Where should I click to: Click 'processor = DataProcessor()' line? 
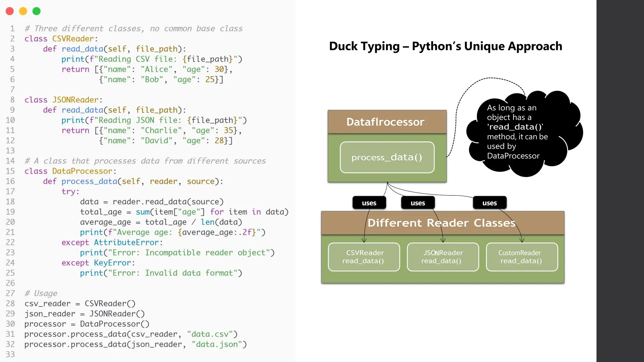[87, 324]
